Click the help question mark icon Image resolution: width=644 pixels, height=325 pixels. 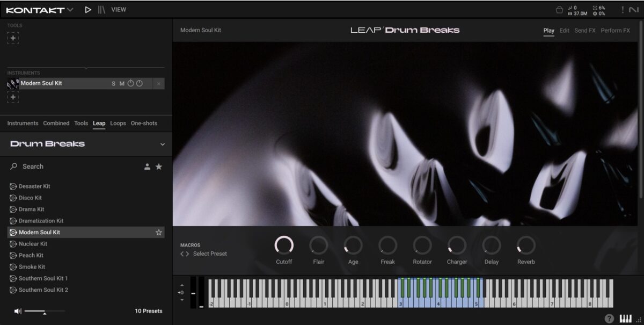coord(609,318)
